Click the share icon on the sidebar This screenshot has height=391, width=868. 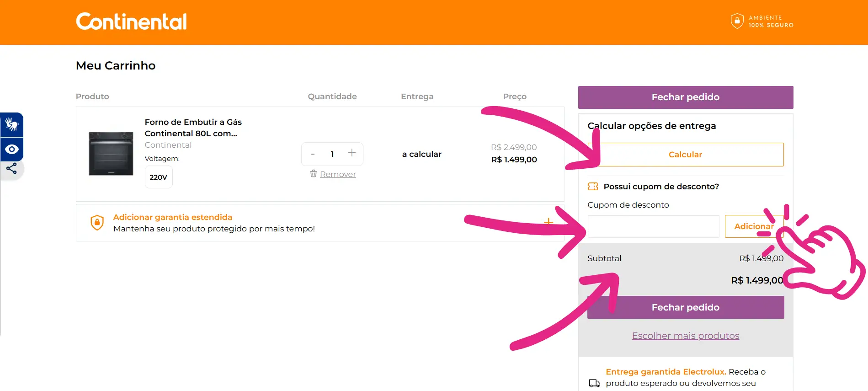pos(11,168)
